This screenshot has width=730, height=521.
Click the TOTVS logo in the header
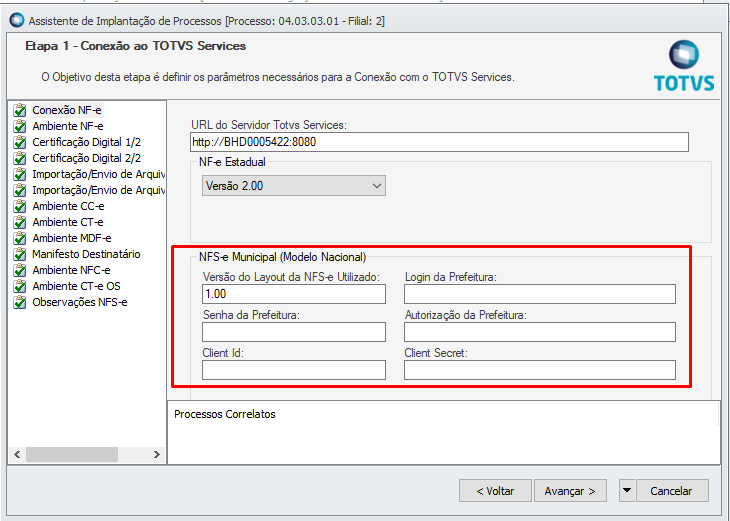click(x=684, y=66)
